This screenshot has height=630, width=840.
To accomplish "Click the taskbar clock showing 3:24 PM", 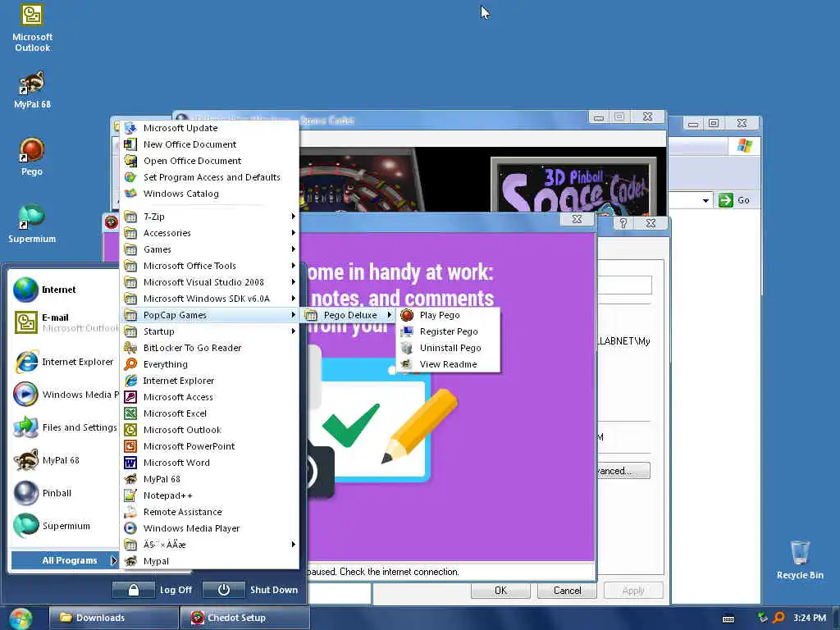I will (810, 618).
